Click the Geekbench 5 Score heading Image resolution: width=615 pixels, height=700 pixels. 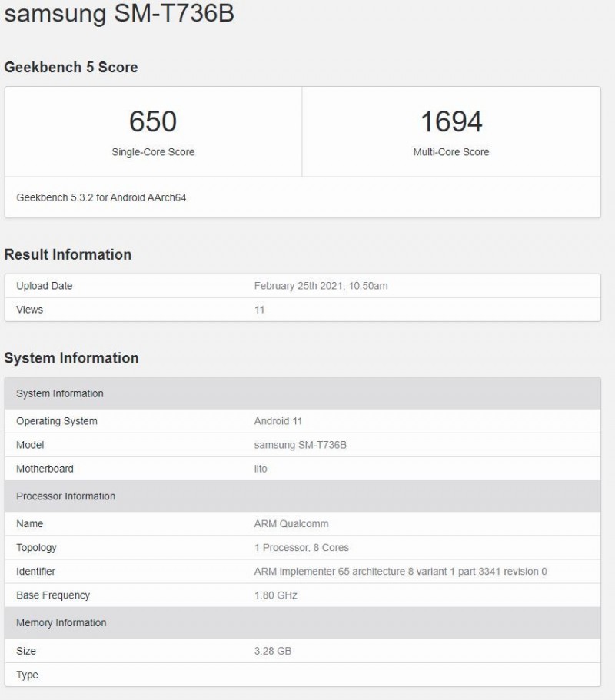(71, 68)
